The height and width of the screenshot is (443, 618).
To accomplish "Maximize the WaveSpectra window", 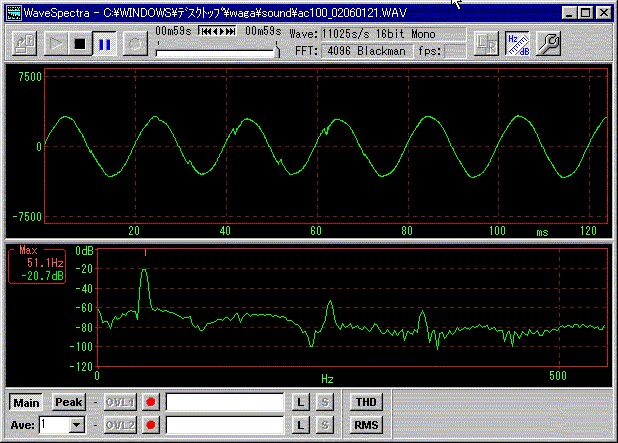I will (586, 13).
